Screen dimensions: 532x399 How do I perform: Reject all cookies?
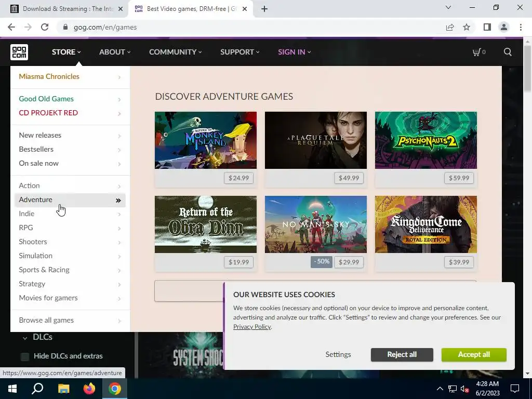tap(402, 354)
